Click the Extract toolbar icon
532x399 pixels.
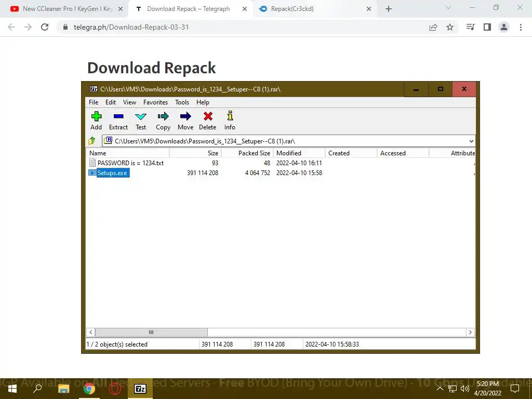click(x=118, y=117)
